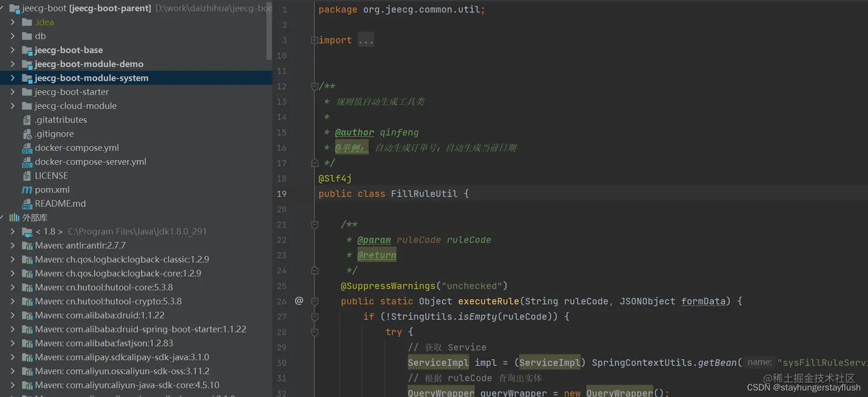Image resolution: width=868 pixels, height=397 pixels.
Task: Click the project tree vertical scrollbar
Action: click(x=269, y=32)
